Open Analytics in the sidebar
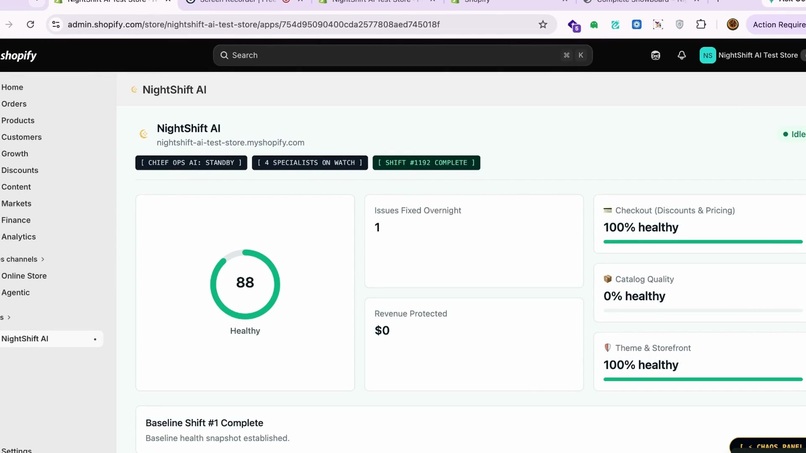 click(19, 237)
